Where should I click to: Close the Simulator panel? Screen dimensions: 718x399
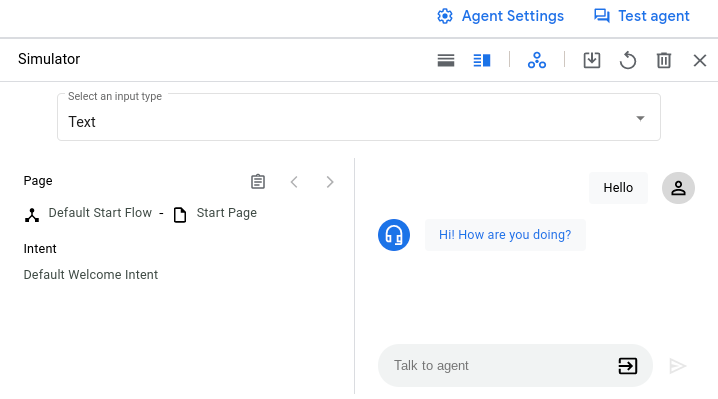click(700, 60)
